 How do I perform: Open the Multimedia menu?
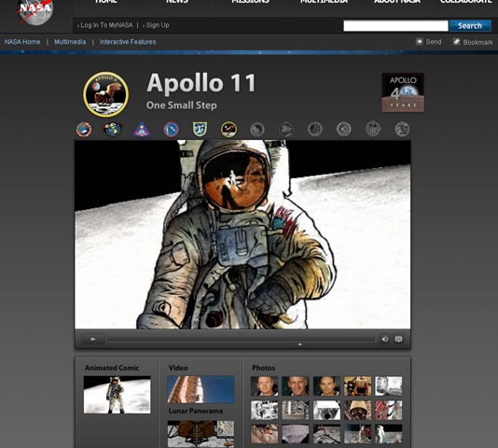point(324,2)
